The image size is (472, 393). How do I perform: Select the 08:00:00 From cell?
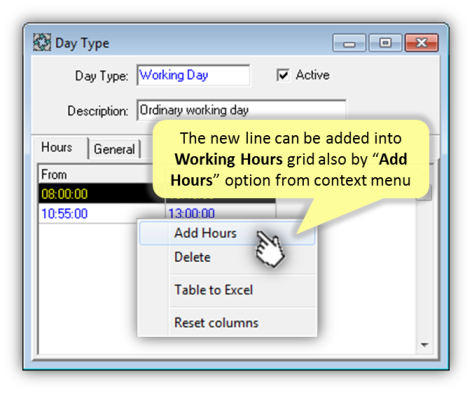[102, 194]
